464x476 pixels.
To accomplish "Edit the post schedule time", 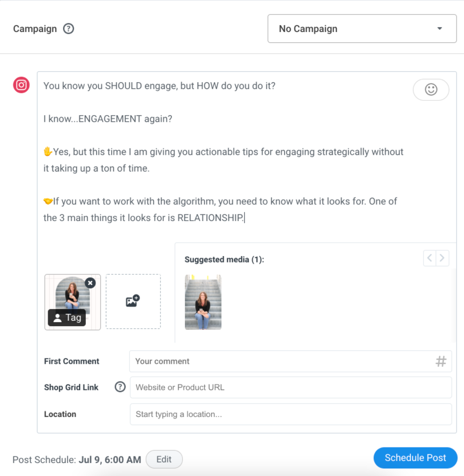I will [164, 459].
